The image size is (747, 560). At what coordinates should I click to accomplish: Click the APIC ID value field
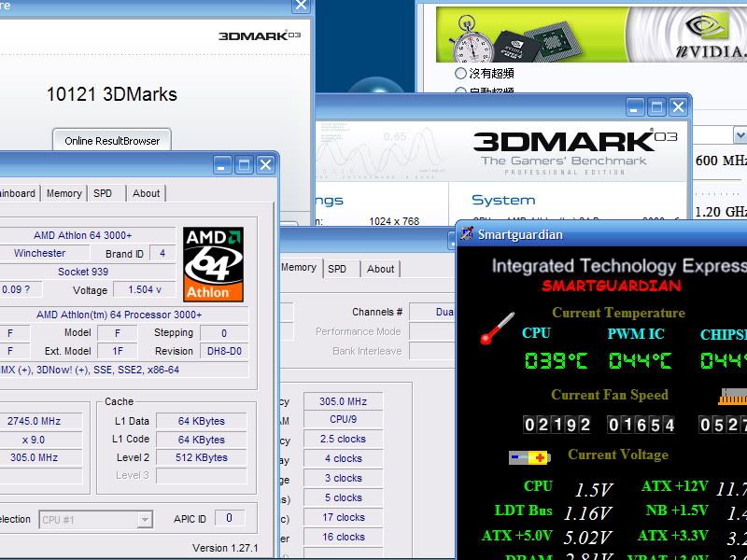coord(229,518)
